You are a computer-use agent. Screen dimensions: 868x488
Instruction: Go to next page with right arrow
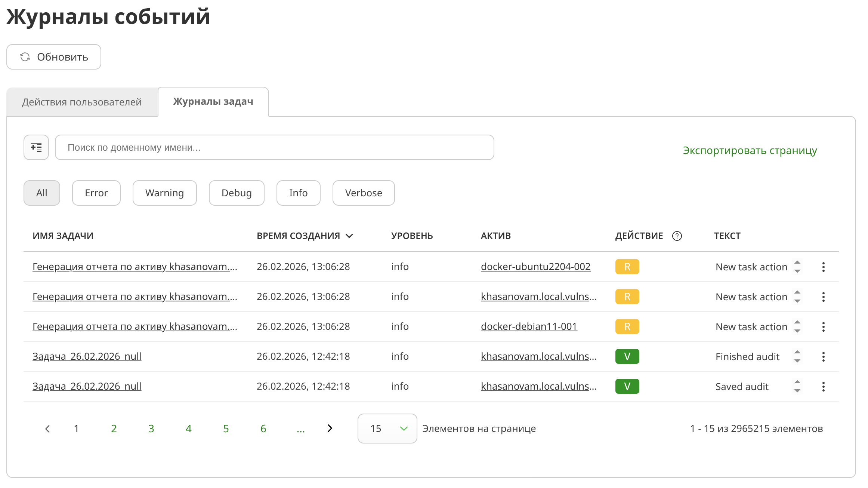(330, 428)
